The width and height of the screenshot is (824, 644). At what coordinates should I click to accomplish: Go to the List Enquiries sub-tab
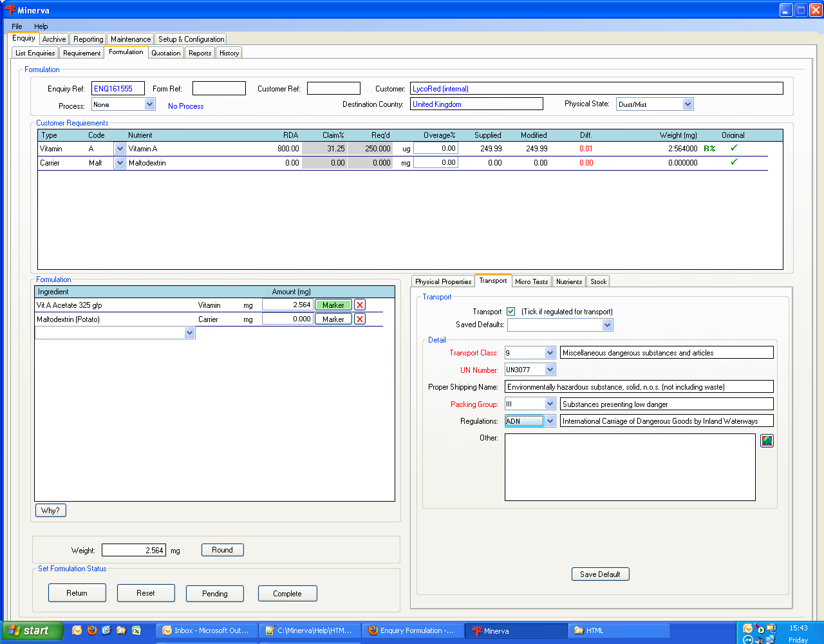click(x=35, y=53)
